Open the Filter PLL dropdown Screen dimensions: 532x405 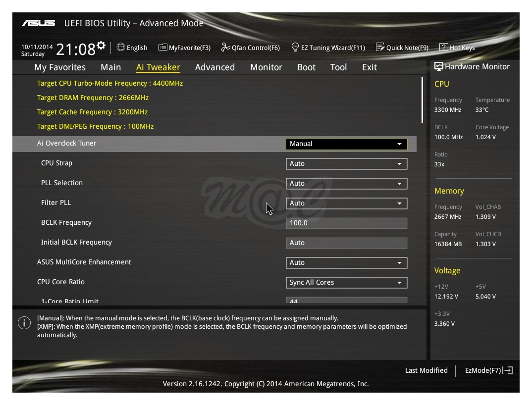[346, 203]
